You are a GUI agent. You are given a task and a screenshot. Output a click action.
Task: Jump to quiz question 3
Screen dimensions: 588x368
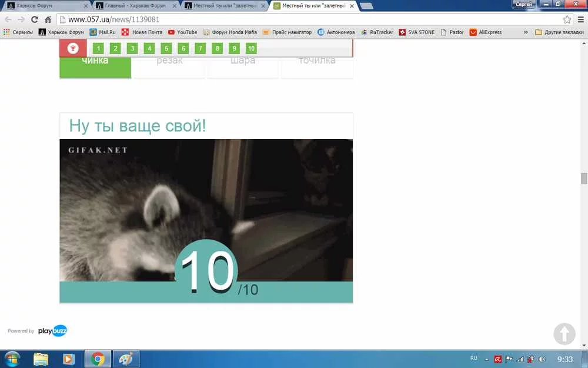coord(132,48)
